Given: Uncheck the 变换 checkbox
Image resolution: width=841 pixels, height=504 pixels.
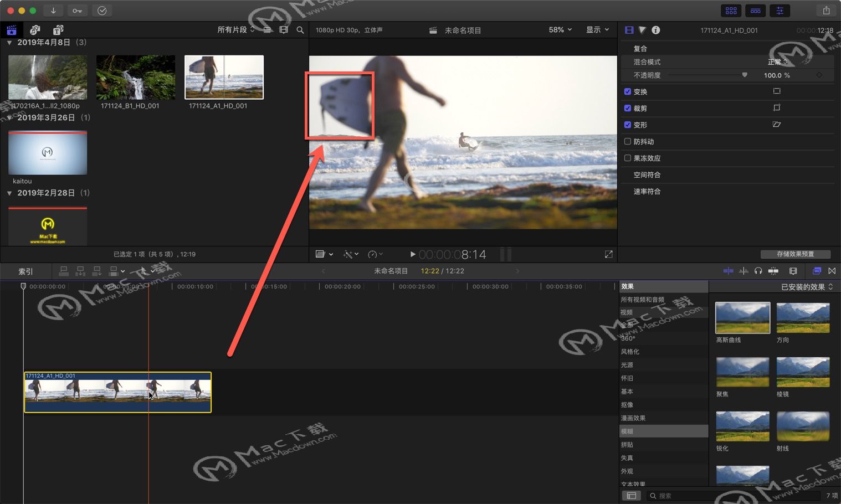Looking at the screenshot, I should click(628, 91).
